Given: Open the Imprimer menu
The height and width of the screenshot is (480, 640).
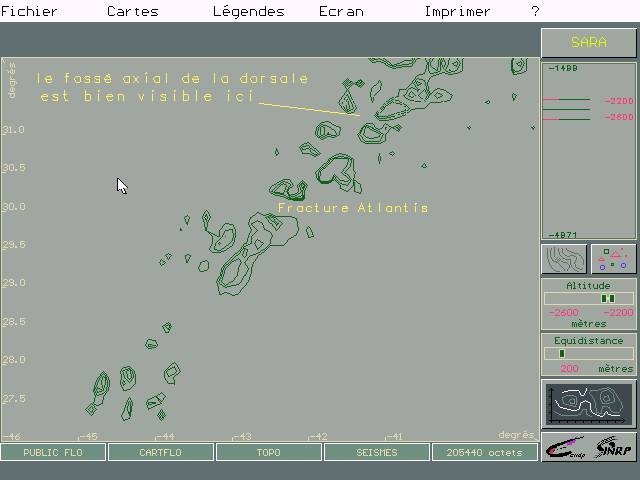Looking at the screenshot, I should pyautogui.click(x=457, y=12).
